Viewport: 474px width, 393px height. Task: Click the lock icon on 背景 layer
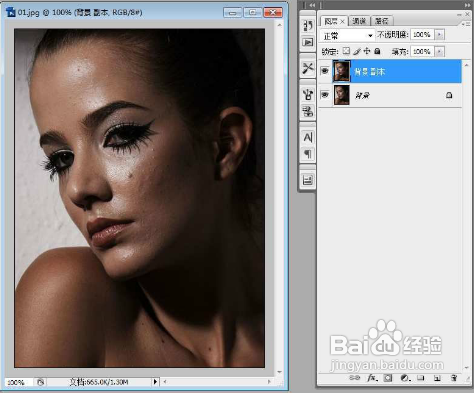[449, 95]
